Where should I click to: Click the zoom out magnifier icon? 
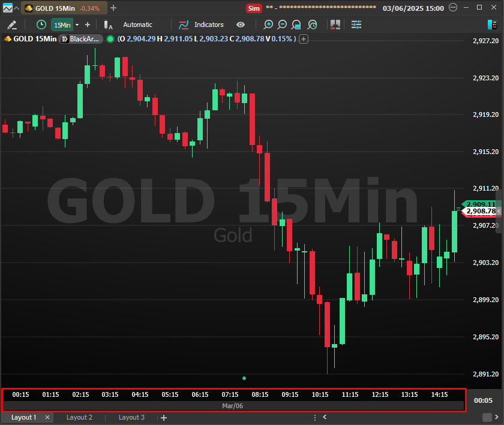click(x=282, y=25)
